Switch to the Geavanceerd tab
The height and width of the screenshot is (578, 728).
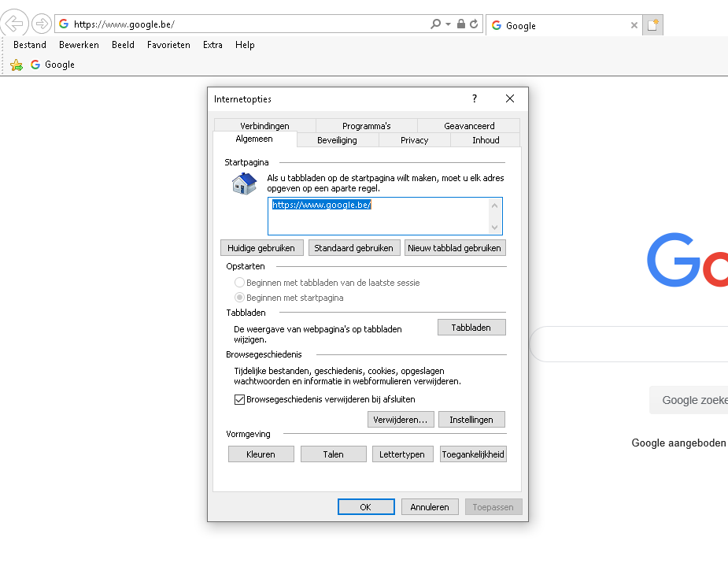click(469, 126)
